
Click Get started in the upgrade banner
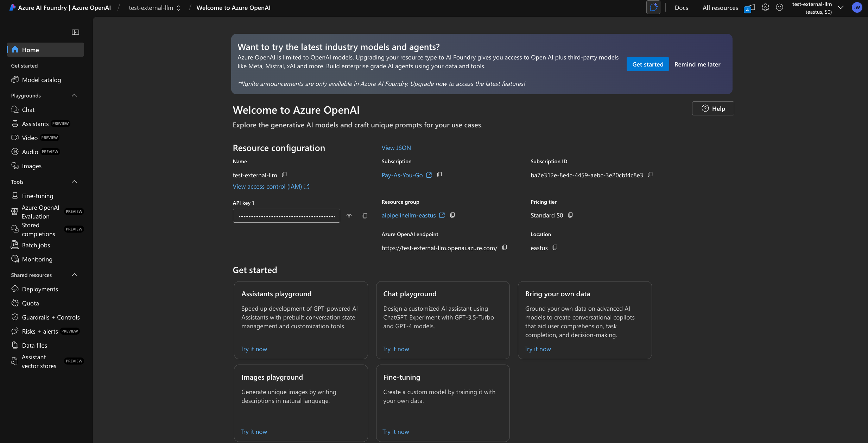point(647,64)
